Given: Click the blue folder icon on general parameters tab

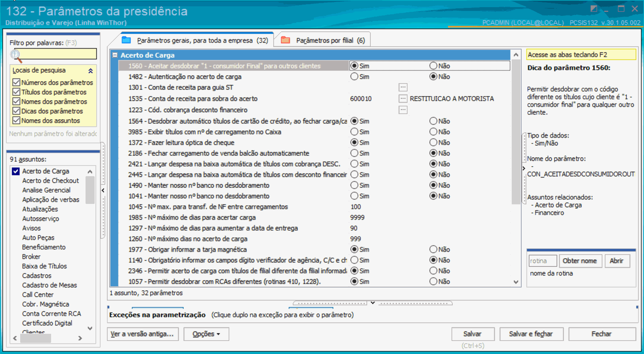Looking at the screenshot, I should tap(126, 40).
